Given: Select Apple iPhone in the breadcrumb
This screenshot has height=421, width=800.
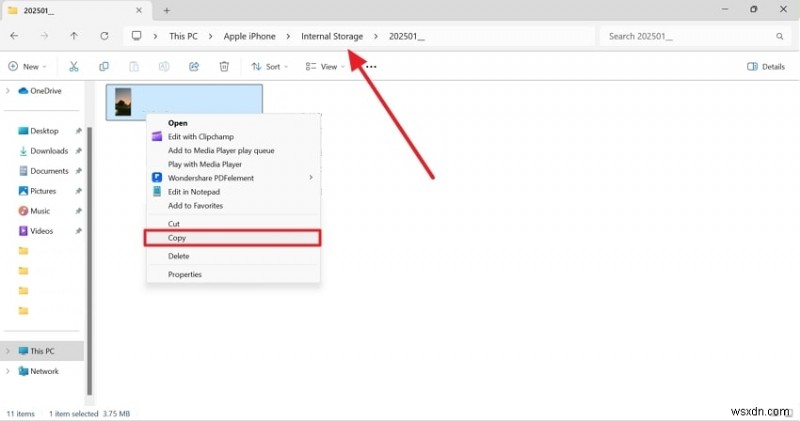Looking at the screenshot, I should 249,36.
